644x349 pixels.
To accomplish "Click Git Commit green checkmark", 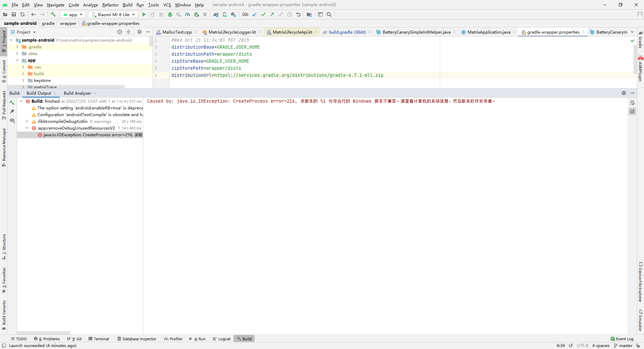I will coord(263,14).
